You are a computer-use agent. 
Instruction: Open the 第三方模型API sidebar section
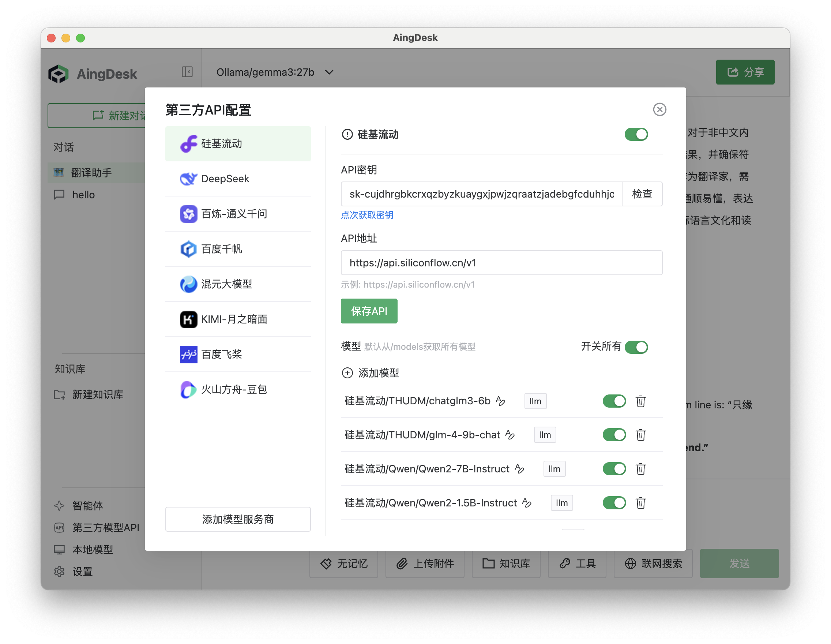coord(105,528)
